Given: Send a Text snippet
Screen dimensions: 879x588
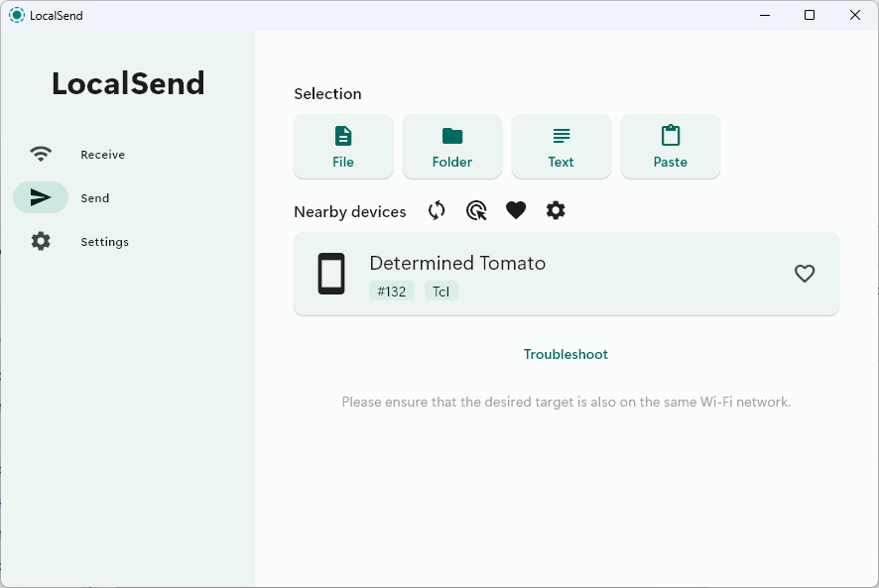Looking at the screenshot, I should [x=561, y=146].
